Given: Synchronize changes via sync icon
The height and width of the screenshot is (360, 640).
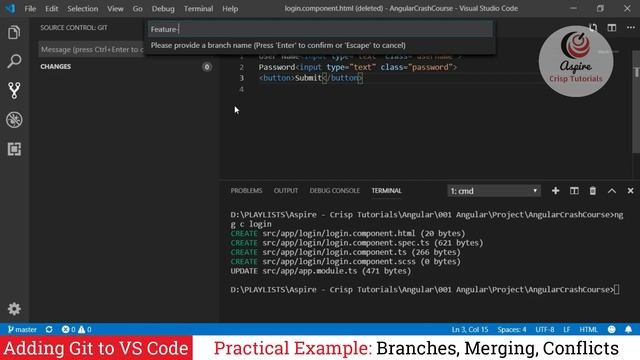Looking at the screenshot, I should click(49, 329).
